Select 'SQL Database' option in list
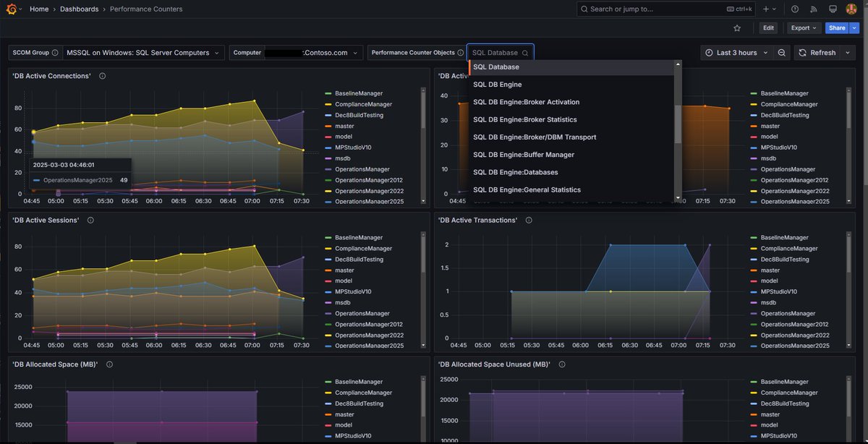Viewport: 868px width, 444px height. click(x=571, y=67)
